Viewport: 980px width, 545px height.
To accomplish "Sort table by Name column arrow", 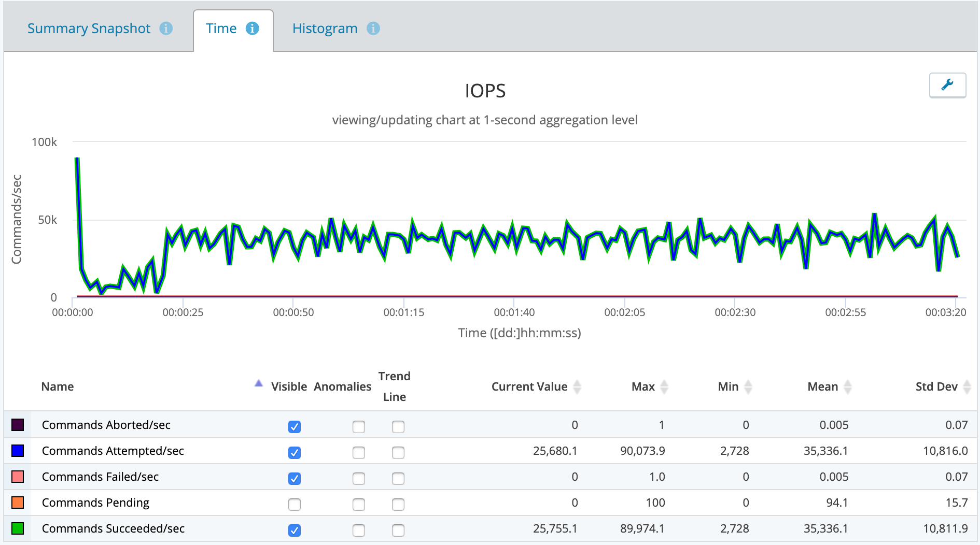I will 259,383.
